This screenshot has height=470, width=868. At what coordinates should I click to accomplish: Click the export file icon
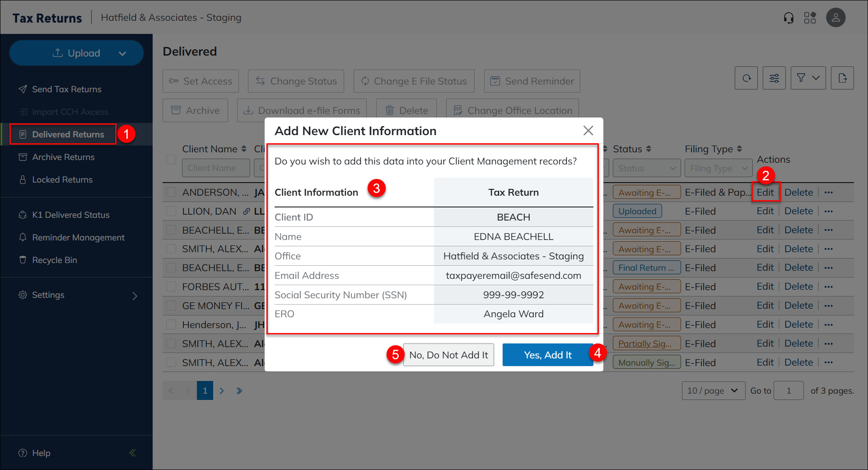pos(842,78)
